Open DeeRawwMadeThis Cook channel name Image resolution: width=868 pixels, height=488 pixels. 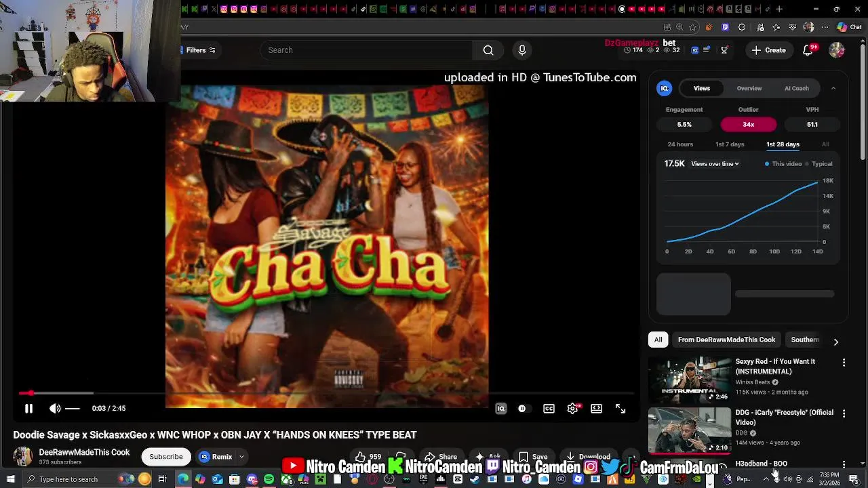coord(84,453)
